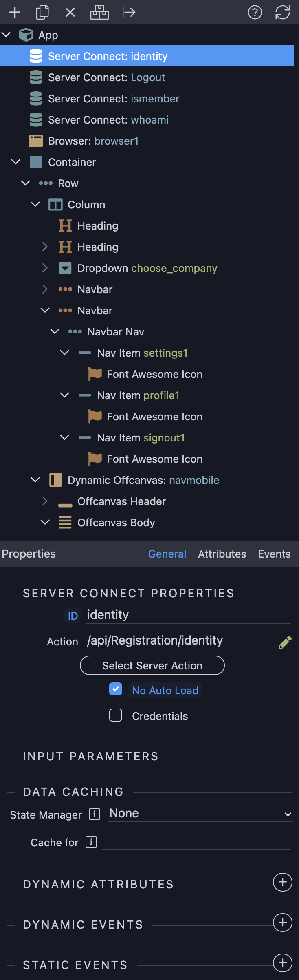Click the pencil edit icon beside Action
The height and width of the screenshot is (980, 299).
click(x=285, y=642)
